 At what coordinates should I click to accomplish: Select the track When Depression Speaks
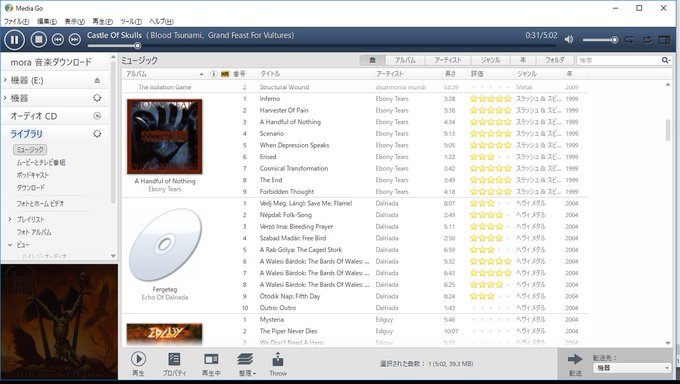point(294,145)
